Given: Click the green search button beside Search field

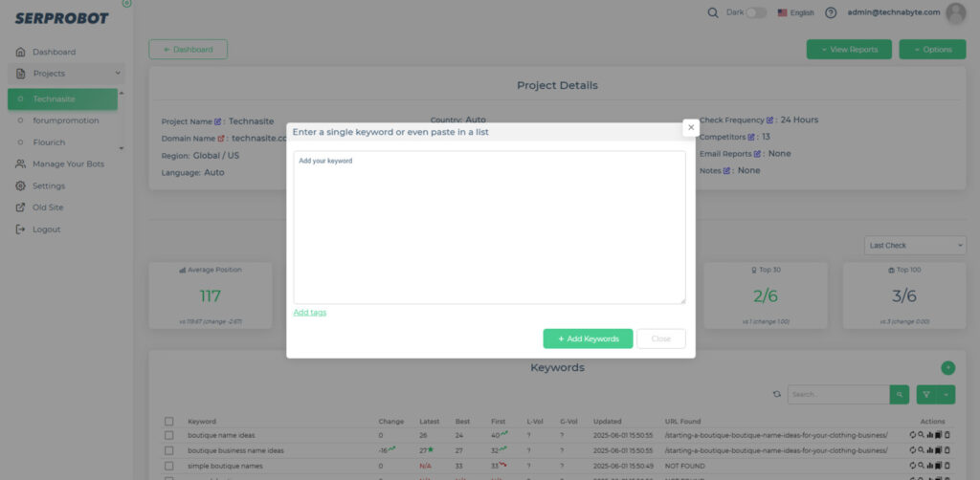Looking at the screenshot, I should (x=900, y=394).
